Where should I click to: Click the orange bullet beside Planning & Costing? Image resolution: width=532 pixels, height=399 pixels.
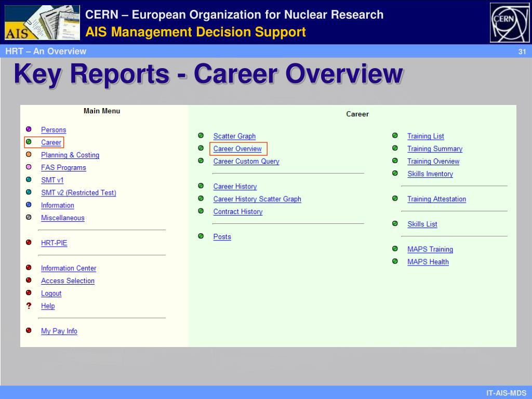coord(29,154)
